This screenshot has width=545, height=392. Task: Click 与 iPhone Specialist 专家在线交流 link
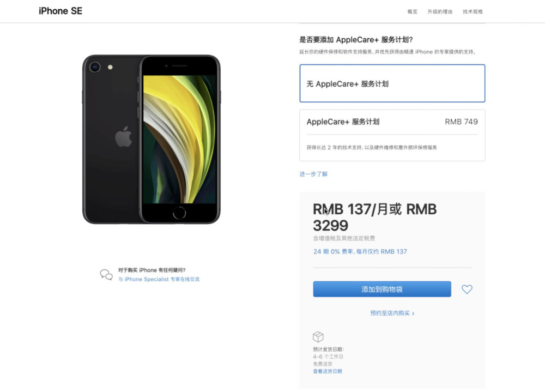159,279
